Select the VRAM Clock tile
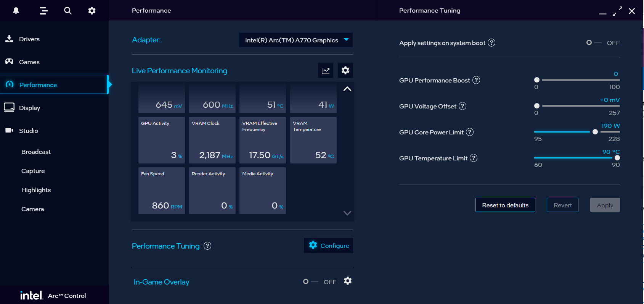The width and height of the screenshot is (644, 304). [212, 140]
